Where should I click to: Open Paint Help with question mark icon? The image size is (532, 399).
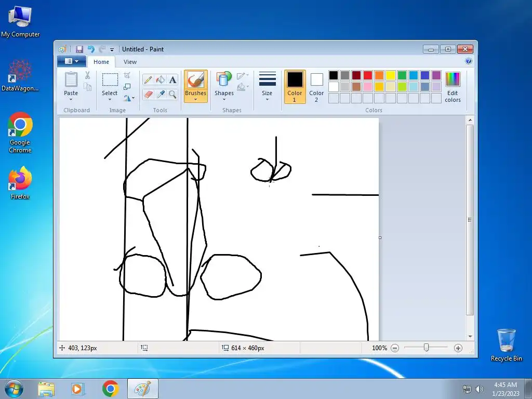[469, 61]
